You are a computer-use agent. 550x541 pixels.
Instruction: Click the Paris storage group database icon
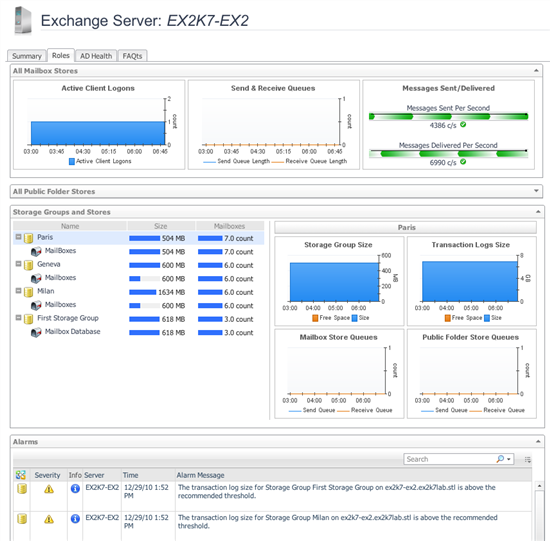tap(28, 238)
